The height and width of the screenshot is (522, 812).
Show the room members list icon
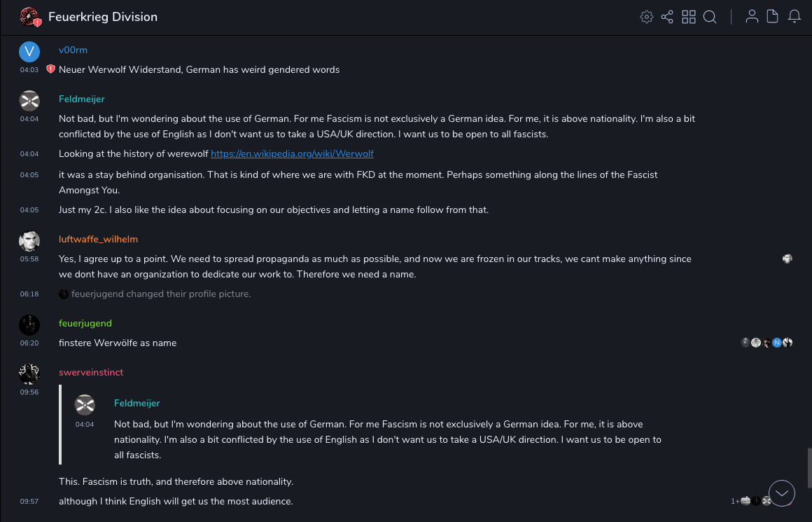coord(752,17)
